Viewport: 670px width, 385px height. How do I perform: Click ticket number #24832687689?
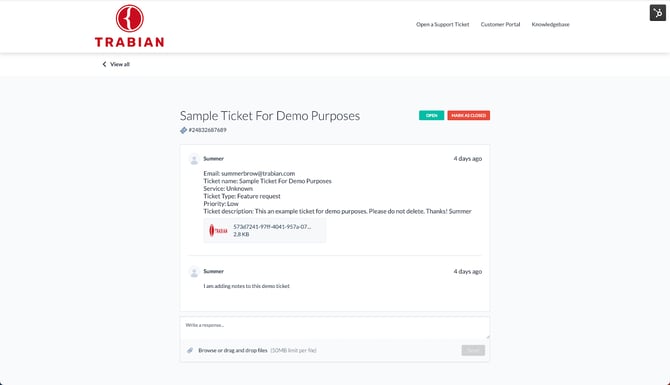(207, 130)
